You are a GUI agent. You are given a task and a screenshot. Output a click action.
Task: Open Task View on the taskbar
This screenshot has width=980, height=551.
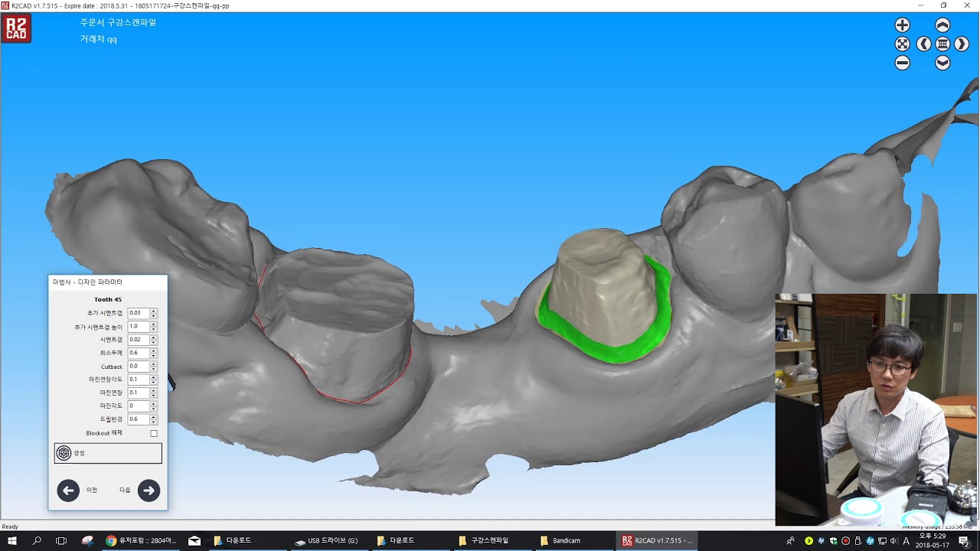[61, 540]
